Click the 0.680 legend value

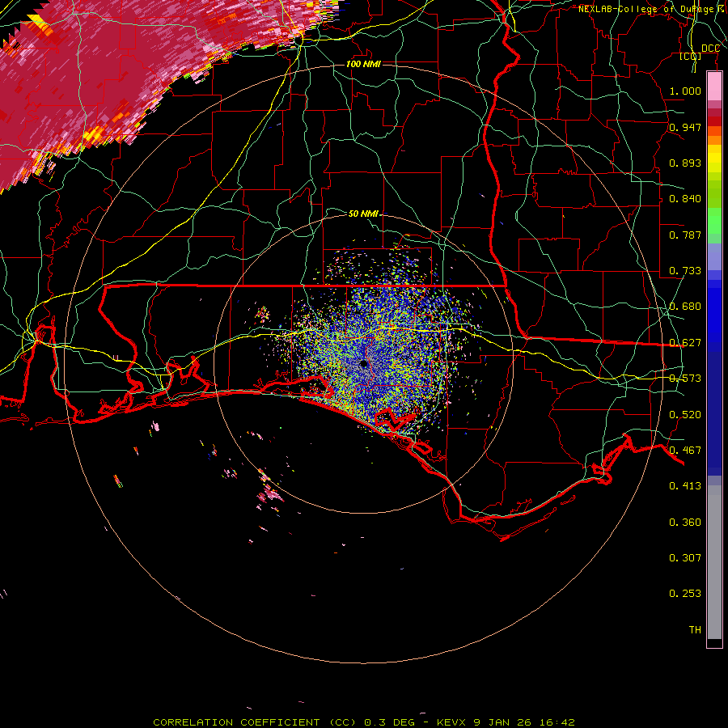point(685,307)
